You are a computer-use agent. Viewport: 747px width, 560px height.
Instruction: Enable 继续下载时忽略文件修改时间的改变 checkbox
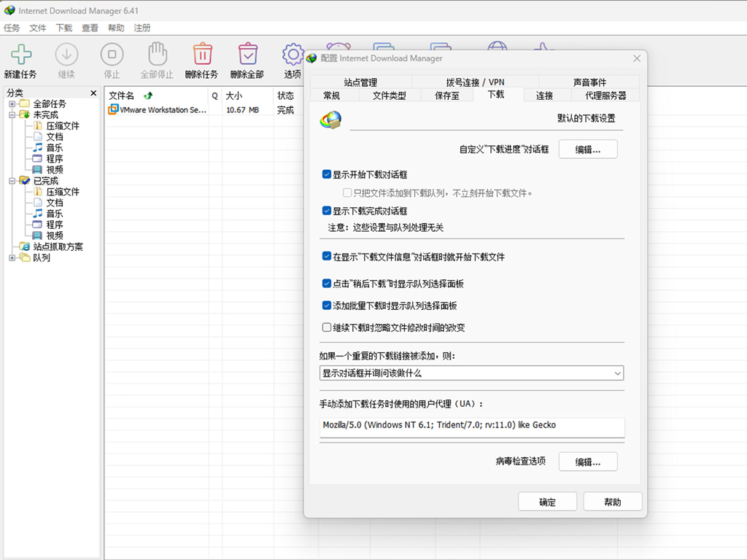click(327, 328)
